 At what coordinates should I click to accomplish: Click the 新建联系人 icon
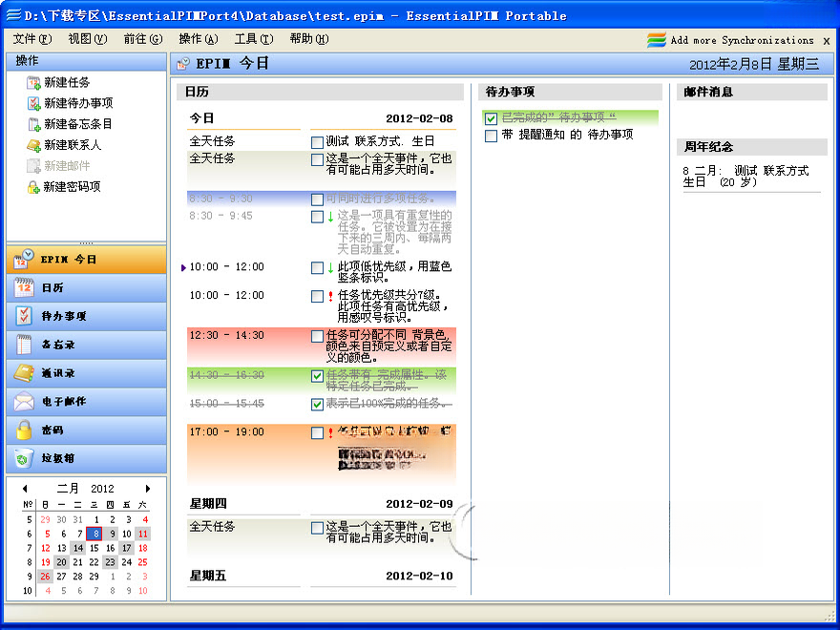(x=33, y=145)
